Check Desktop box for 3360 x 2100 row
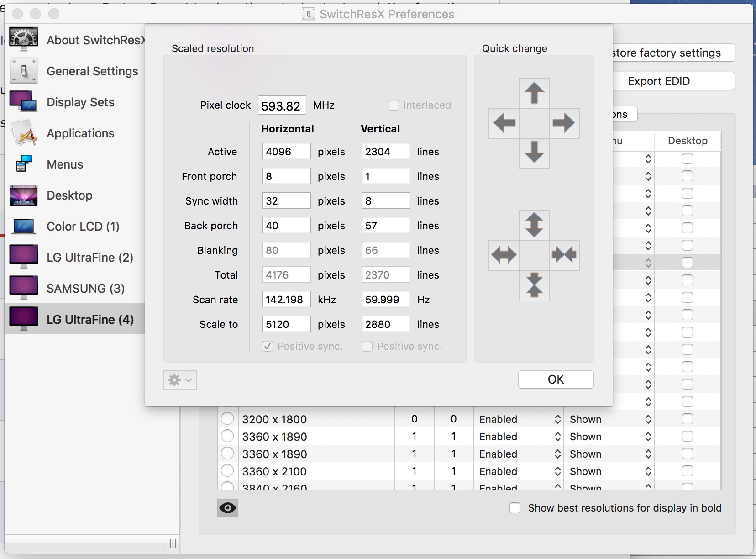756x559 pixels. (x=688, y=471)
